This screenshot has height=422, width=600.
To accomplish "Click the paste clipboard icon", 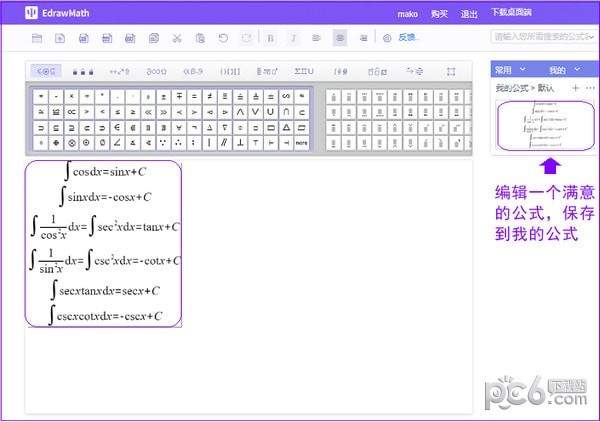I will (x=200, y=38).
